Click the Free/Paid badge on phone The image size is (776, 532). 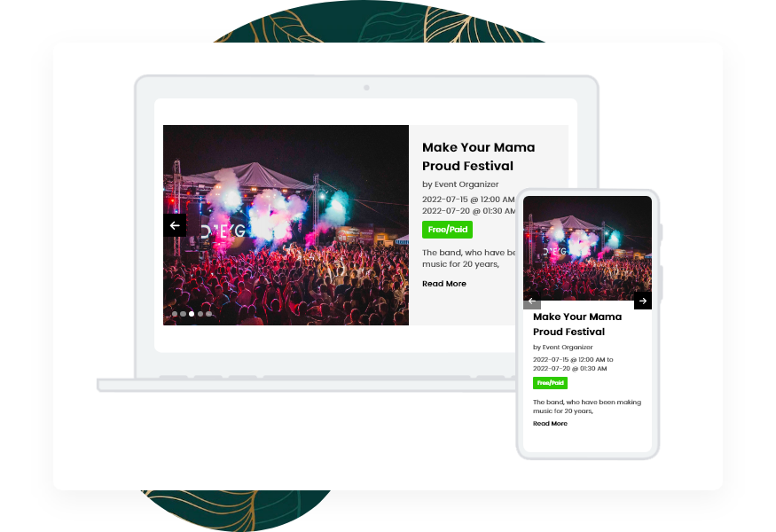coord(550,383)
